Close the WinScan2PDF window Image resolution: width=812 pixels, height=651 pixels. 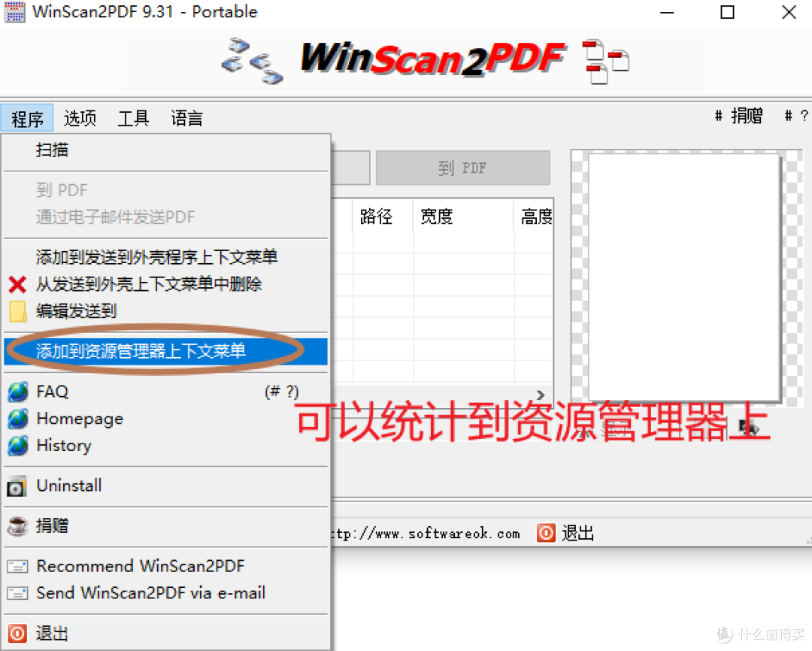[x=789, y=13]
